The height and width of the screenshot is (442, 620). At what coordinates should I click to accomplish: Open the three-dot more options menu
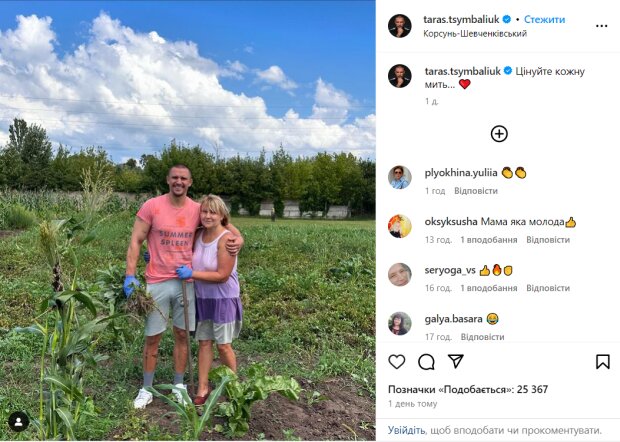click(601, 26)
